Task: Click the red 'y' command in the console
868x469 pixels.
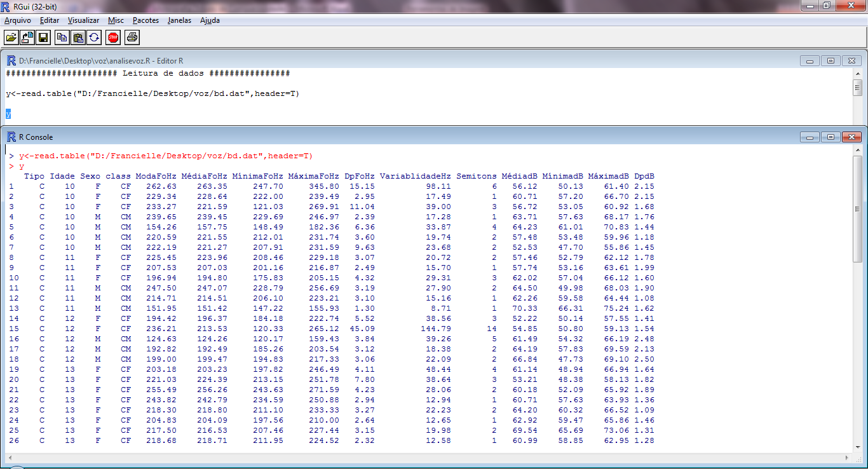Action: coord(22,166)
